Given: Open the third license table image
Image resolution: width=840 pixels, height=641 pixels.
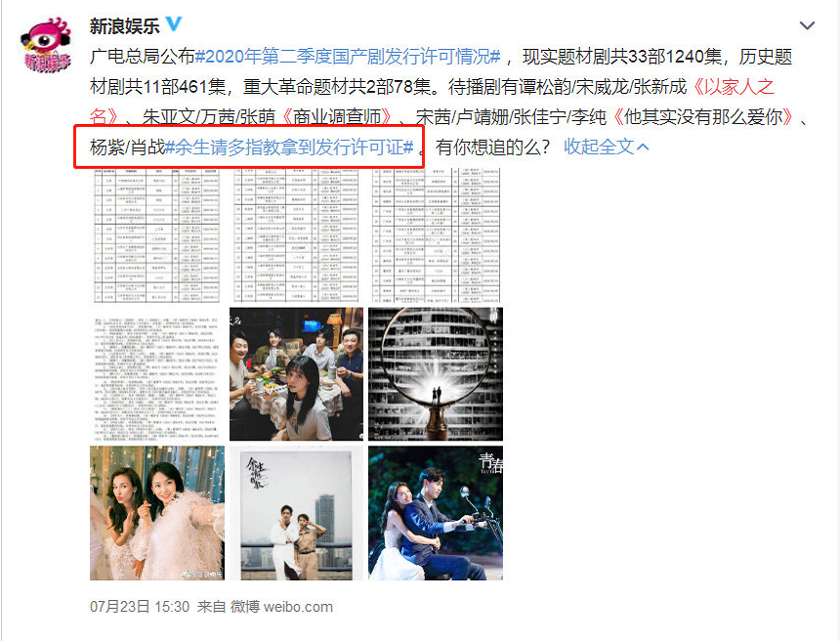Looking at the screenshot, I should pyautogui.click(x=436, y=235).
